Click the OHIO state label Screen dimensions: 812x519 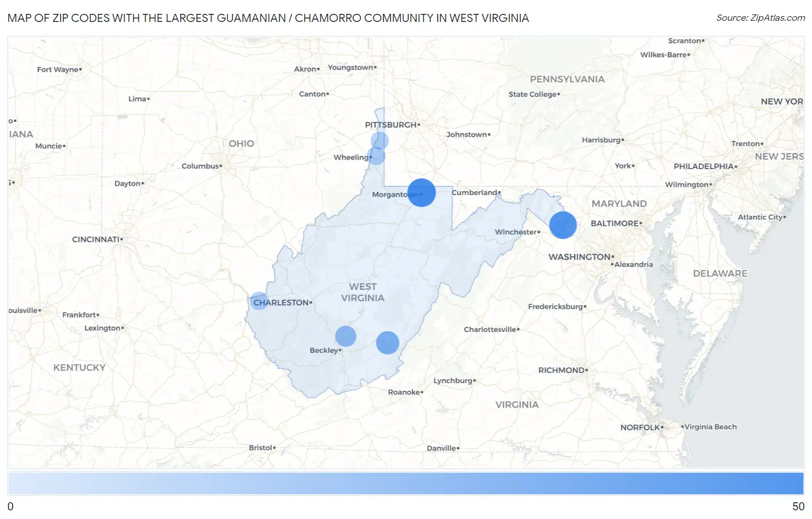point(241,144)
